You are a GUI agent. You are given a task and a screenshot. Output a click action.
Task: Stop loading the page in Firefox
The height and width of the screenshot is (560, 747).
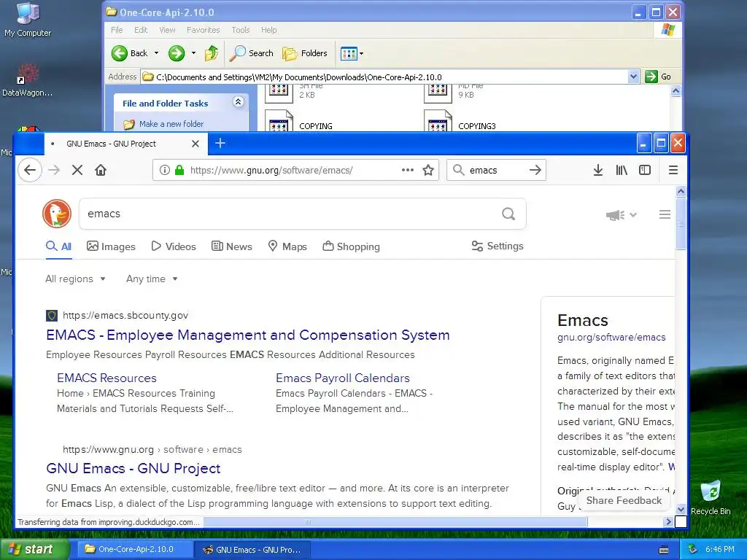pyautogui.click(x=77, y=170)
